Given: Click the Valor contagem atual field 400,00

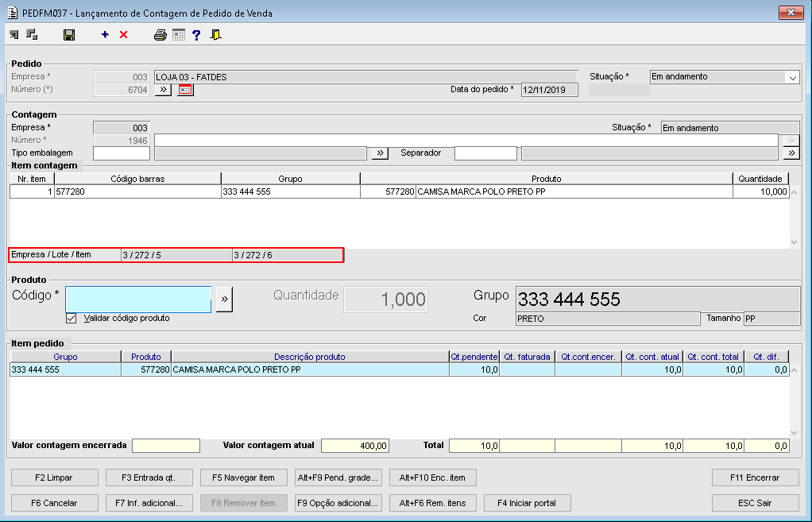Looking at the screenshot, I should pos(355,446).
